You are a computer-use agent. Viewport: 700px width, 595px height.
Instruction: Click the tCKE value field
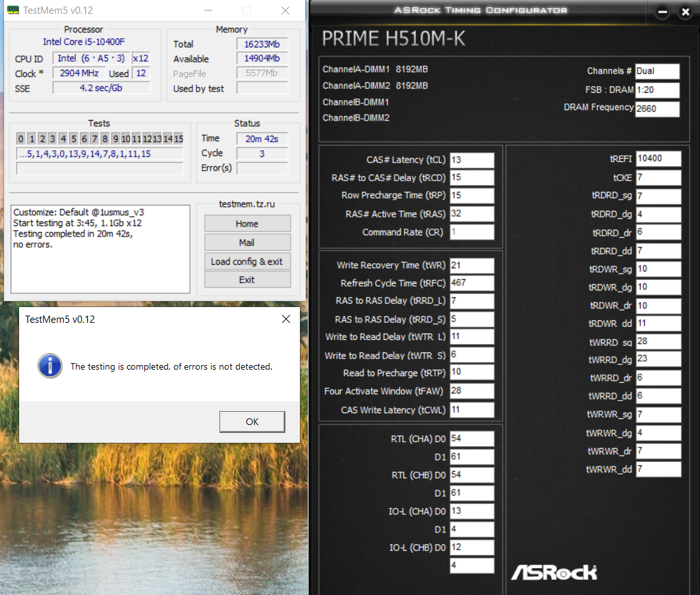coord(658,177)
